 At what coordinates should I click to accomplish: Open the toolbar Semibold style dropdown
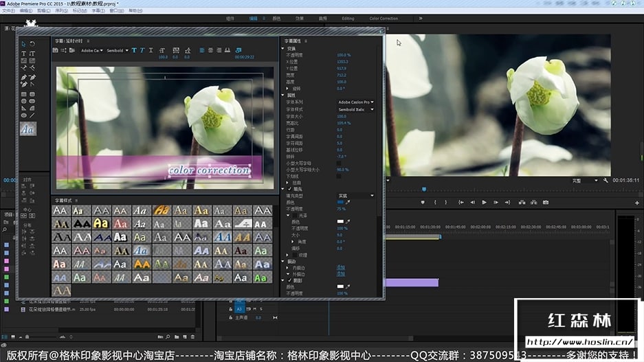(118, 50)
